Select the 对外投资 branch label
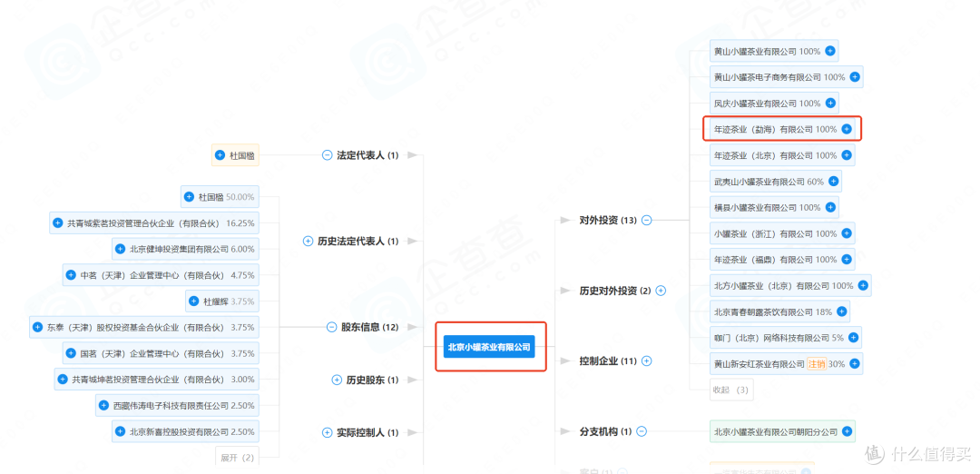 coord(599,220)
